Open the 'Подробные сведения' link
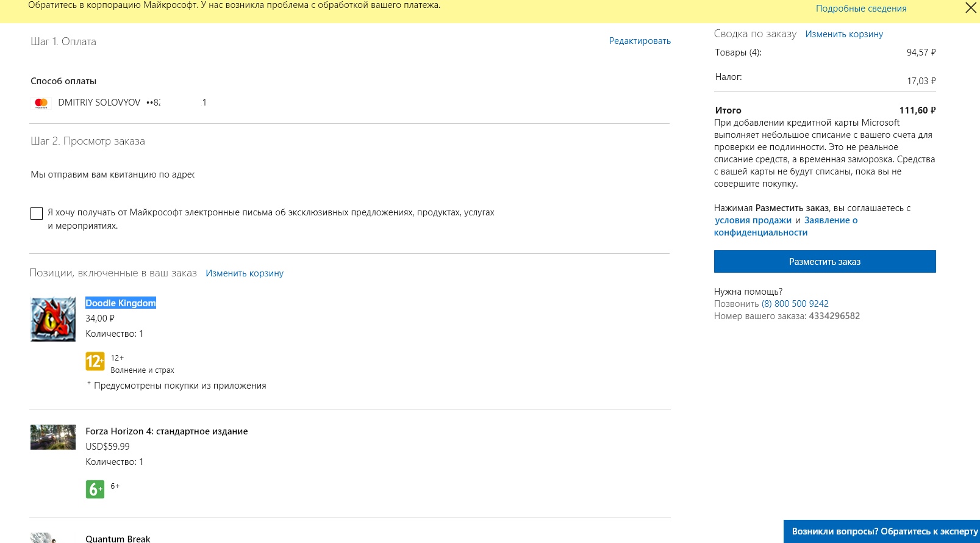 click(861, 9)
